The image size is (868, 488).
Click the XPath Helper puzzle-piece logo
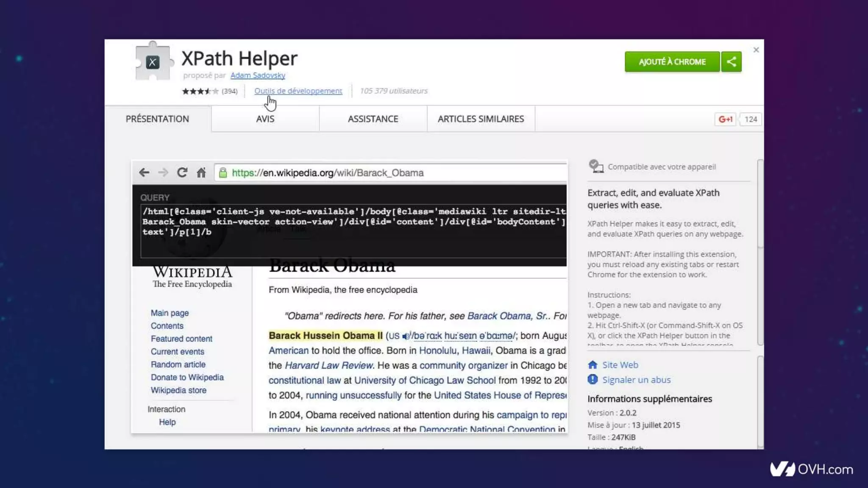(153, 62)
